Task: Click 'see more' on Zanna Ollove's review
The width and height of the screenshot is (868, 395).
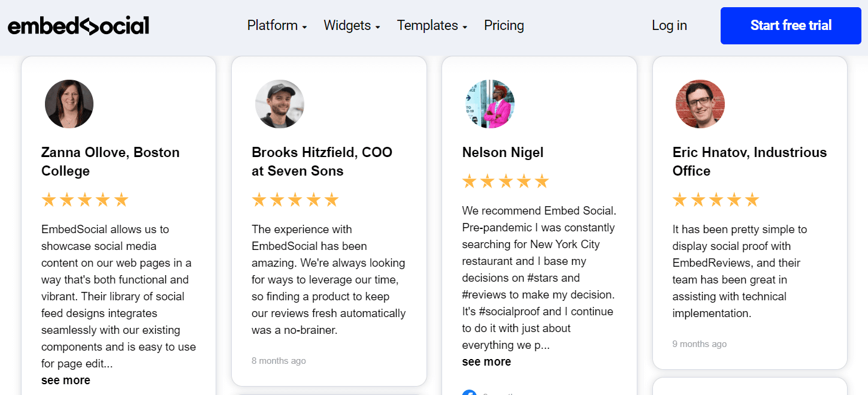Action: (65, 380)
